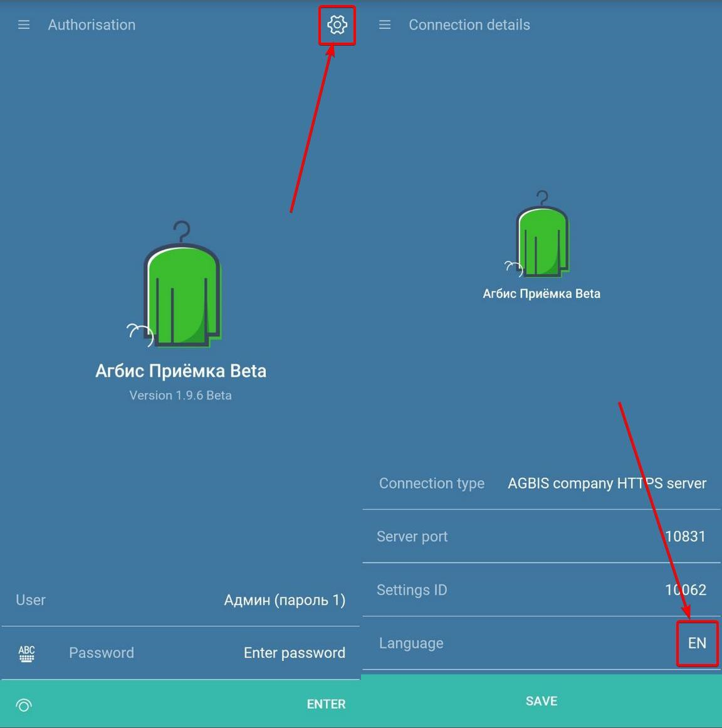The height and width of the screenshot is (728, 722).
Task: Click the Language label
Action: click(x=411, y=643)
